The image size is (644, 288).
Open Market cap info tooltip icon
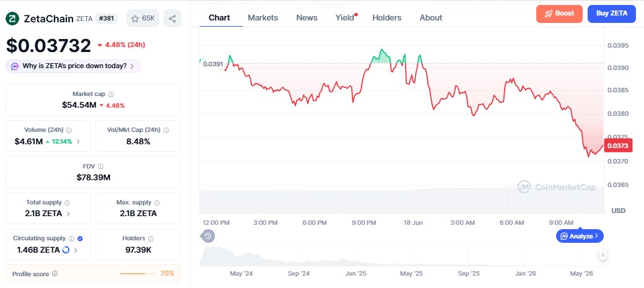tap(111, 94)
